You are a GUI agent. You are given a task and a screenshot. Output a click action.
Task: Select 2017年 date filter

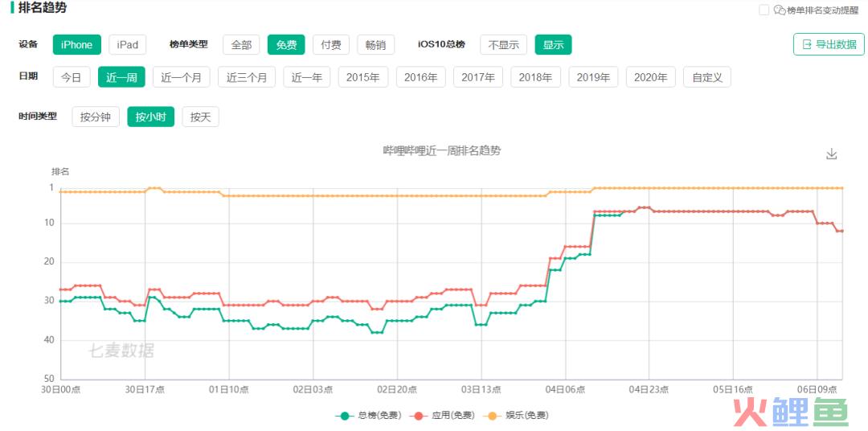pos(478,77)
